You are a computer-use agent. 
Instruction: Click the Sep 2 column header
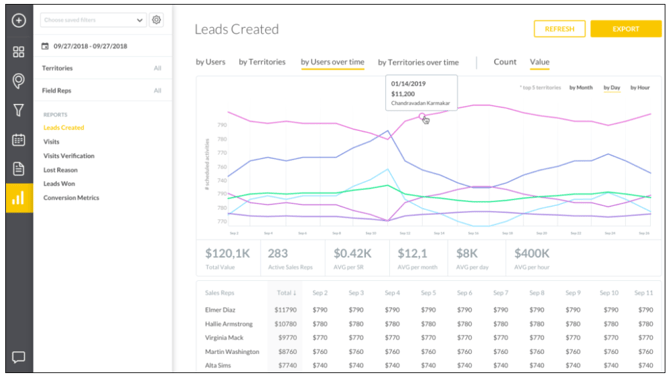[x=320, y=293]
